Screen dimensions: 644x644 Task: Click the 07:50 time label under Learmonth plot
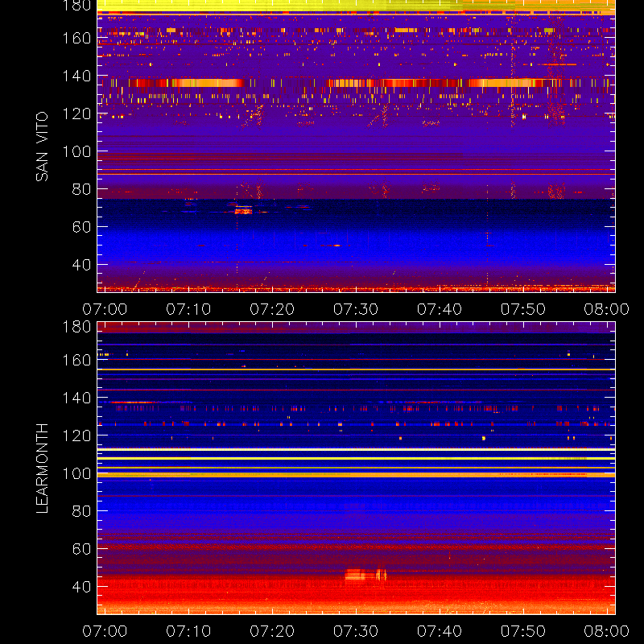tap(522, 631)
